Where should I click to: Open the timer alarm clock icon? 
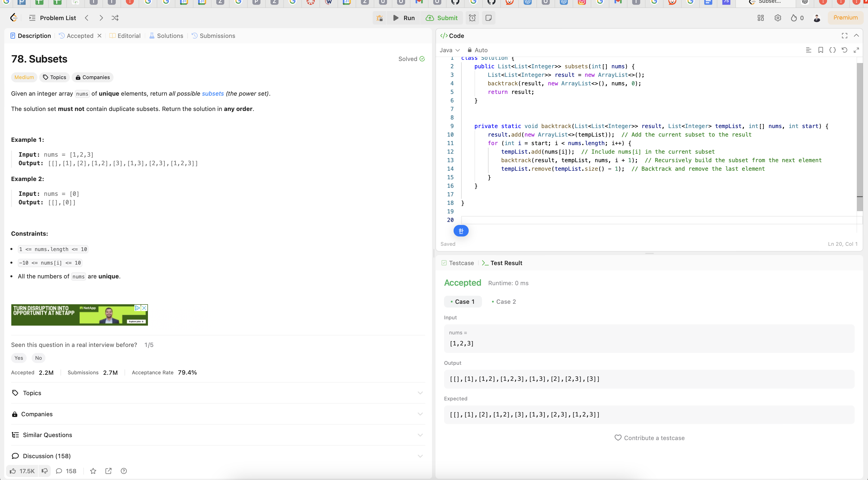(472, 18)
